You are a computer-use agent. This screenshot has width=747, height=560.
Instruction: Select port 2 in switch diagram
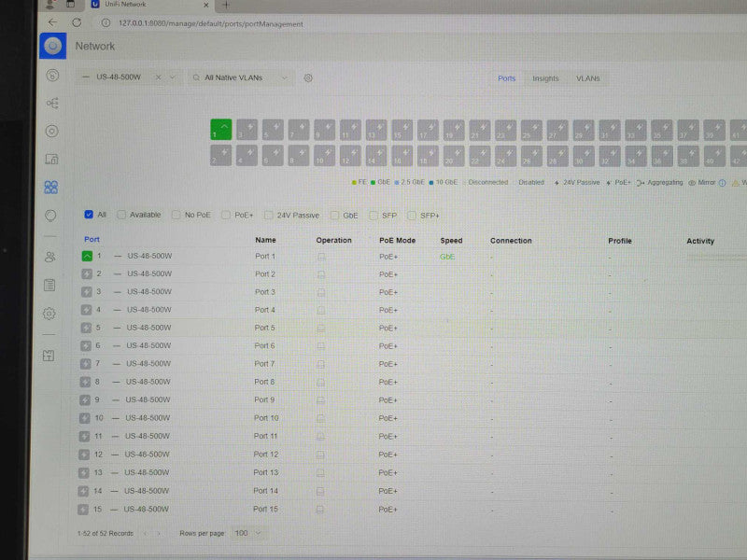220,156
